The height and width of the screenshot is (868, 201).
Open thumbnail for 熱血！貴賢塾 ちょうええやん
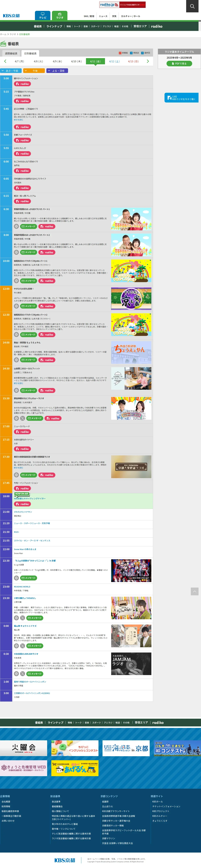131,353
